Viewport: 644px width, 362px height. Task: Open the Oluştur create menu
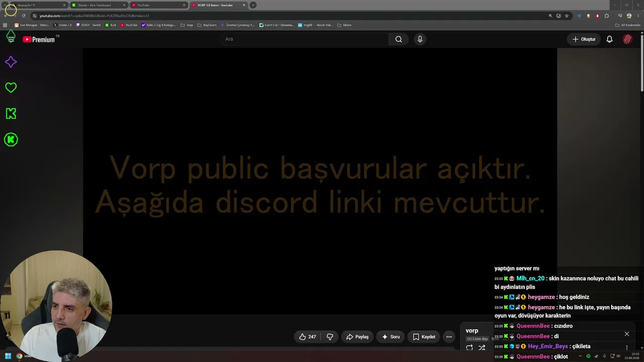[x=584, y=39]
